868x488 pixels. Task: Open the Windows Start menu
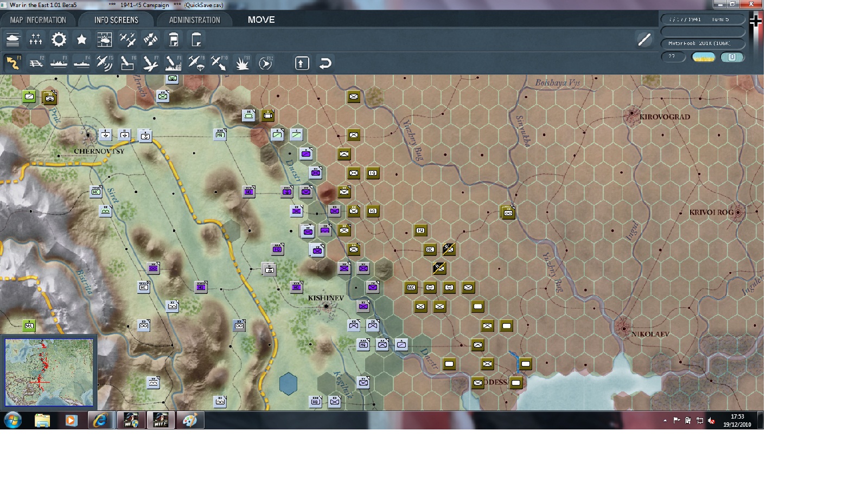[x=12, y=420]
